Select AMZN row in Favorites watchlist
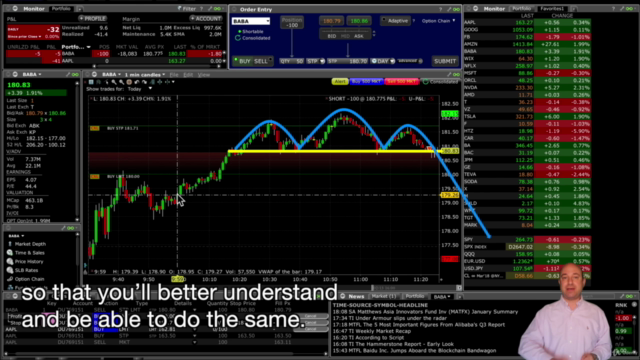 tap(527, 44)
